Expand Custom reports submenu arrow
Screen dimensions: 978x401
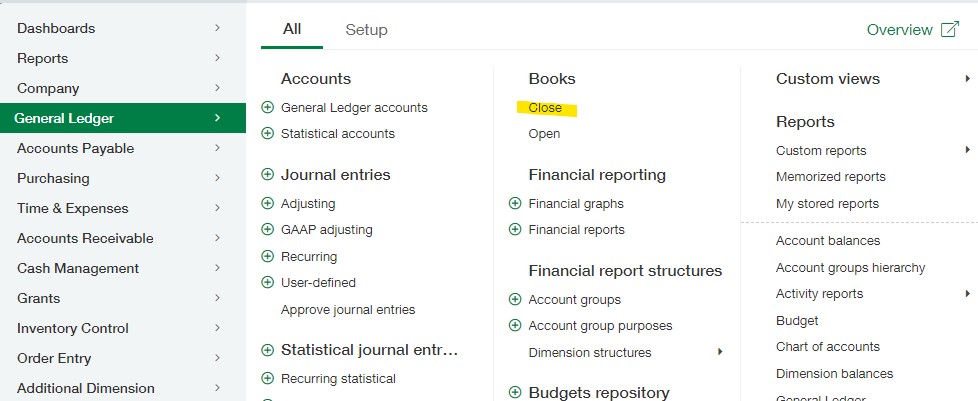(967, 150)
